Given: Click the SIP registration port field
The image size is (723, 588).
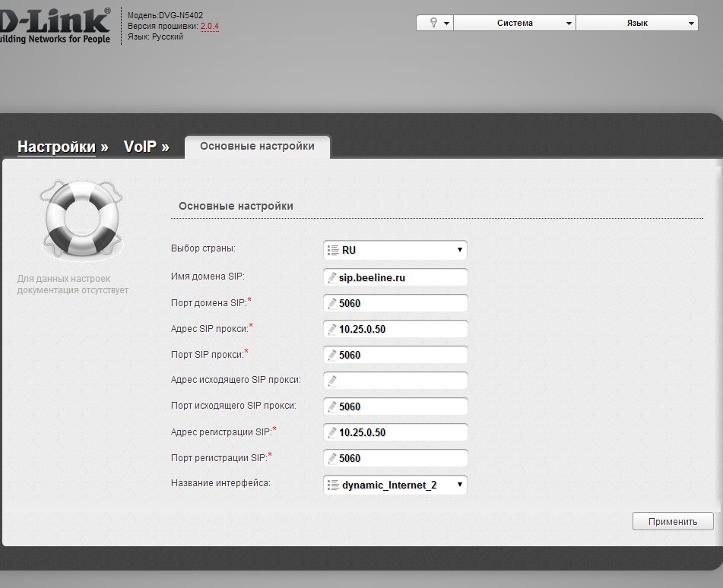Looking at the screenshot, I should tap(399, 459).
